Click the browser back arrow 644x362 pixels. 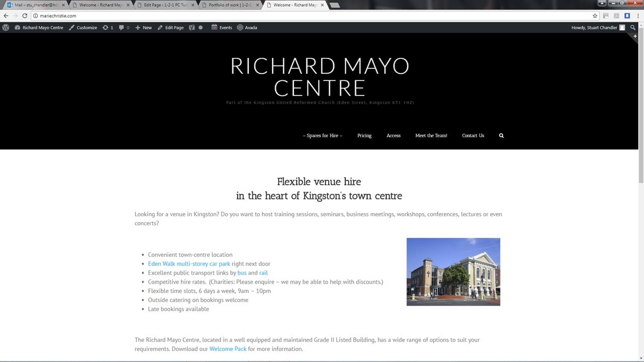(x=6, y=16)
